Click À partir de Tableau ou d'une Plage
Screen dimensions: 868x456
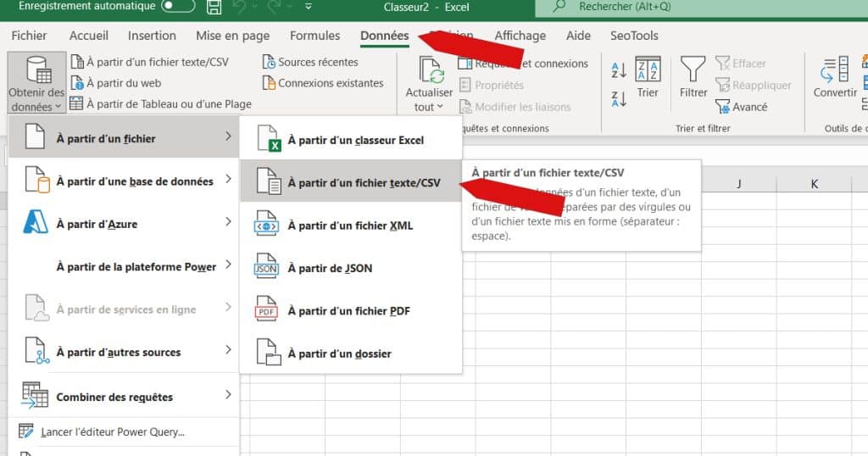(x=160, y=103)
